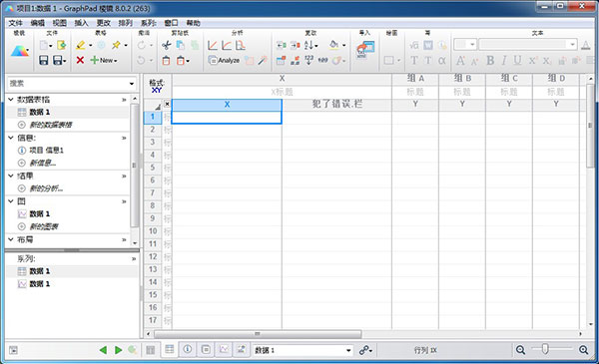Click the graph sheet icon in bottom bar
The width and height of the screenshot is (599, 364).
pyautogui.click(x=224, y=349)
